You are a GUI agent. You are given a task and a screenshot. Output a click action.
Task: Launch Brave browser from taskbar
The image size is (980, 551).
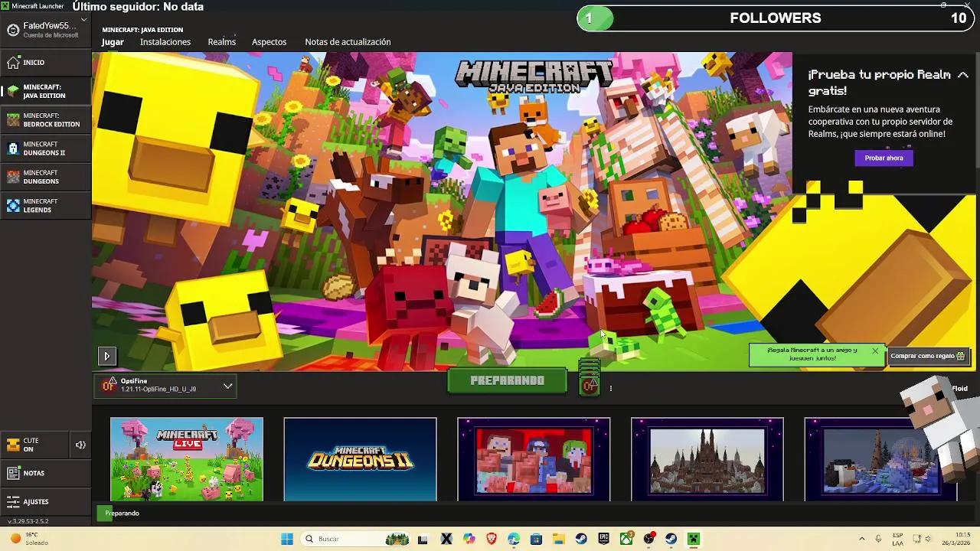click(491, 540)
